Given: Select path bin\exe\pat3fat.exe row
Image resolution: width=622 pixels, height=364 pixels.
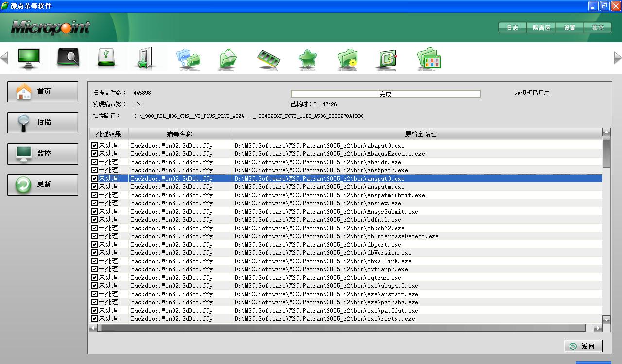Looking at the screenshot, I should coord(346,310).
